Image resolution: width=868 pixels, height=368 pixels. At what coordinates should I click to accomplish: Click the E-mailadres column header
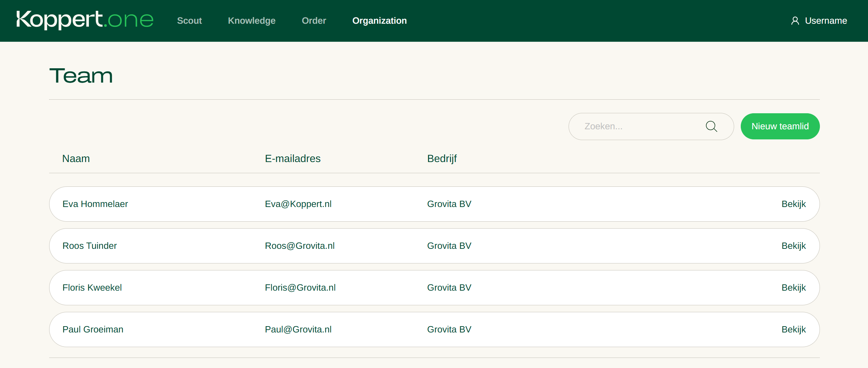point(292,159)
